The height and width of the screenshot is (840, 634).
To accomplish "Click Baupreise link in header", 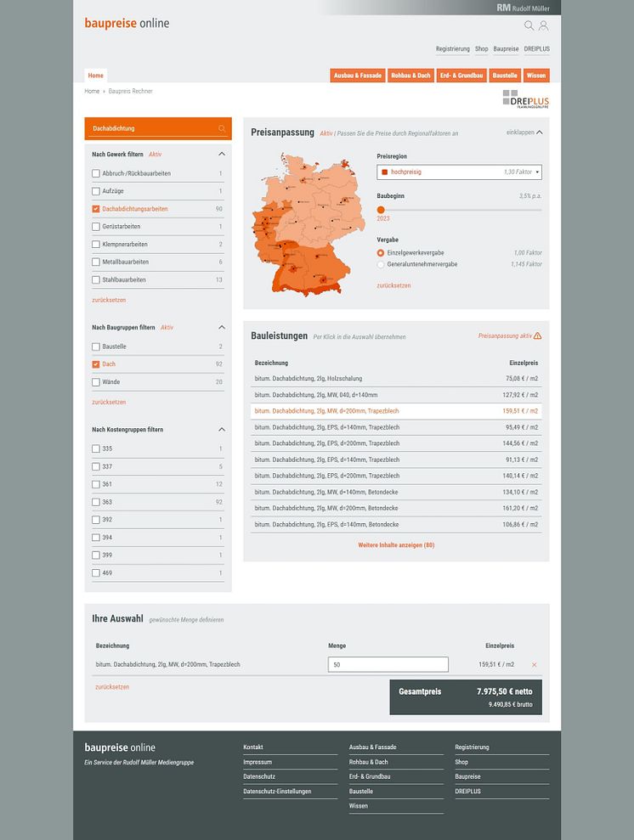I will pos(506,48).
